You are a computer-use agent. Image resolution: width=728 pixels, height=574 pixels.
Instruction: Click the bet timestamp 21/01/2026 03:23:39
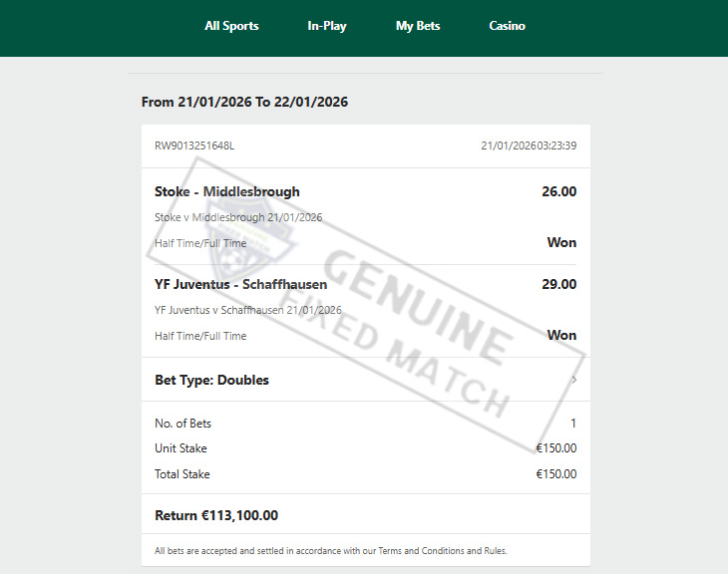(529, 145)
